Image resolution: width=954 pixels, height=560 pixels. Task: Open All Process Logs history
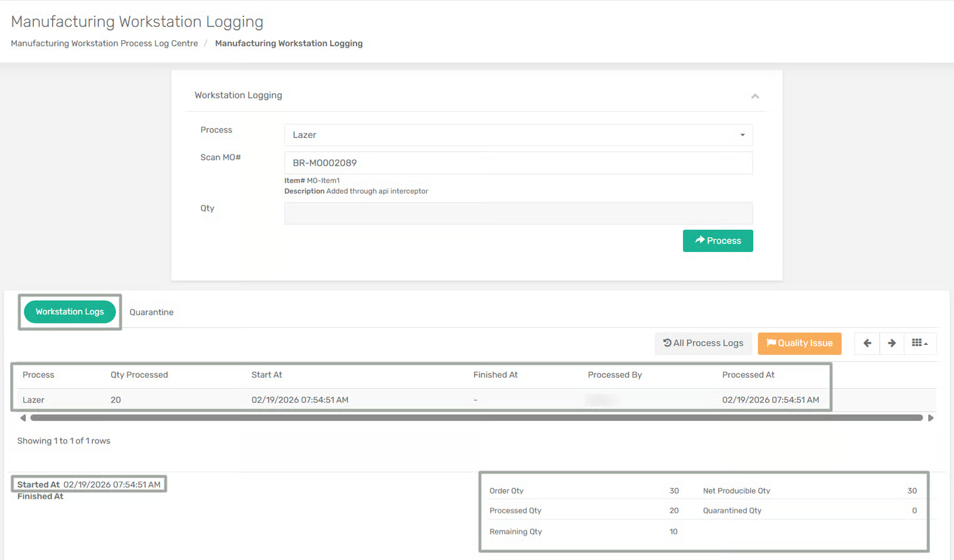click(x=703, y=343)
